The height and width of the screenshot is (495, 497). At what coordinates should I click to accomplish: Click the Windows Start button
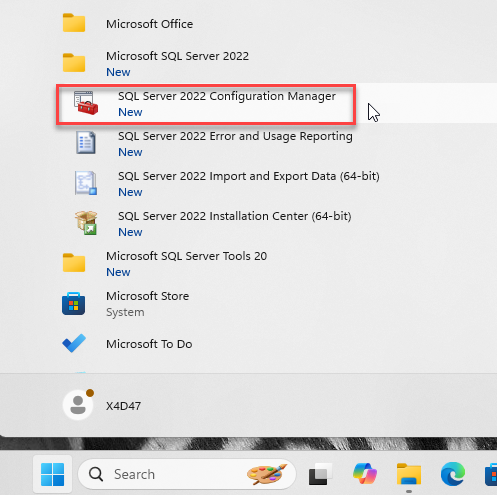click(x=52, y=474)
